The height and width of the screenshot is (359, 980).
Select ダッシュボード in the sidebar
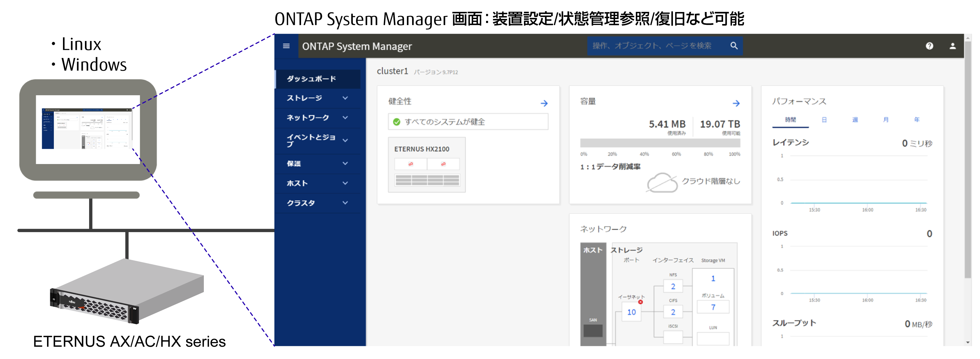(318, 79)
